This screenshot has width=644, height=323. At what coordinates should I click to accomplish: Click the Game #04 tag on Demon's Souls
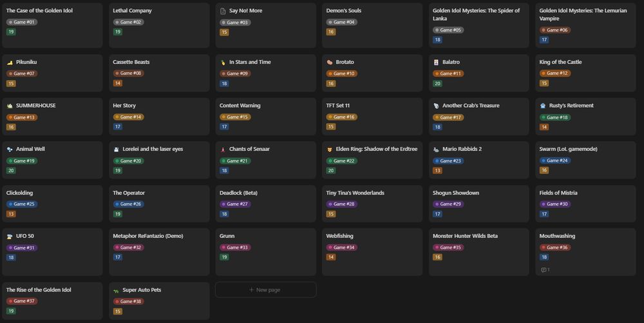click(342, 22)
